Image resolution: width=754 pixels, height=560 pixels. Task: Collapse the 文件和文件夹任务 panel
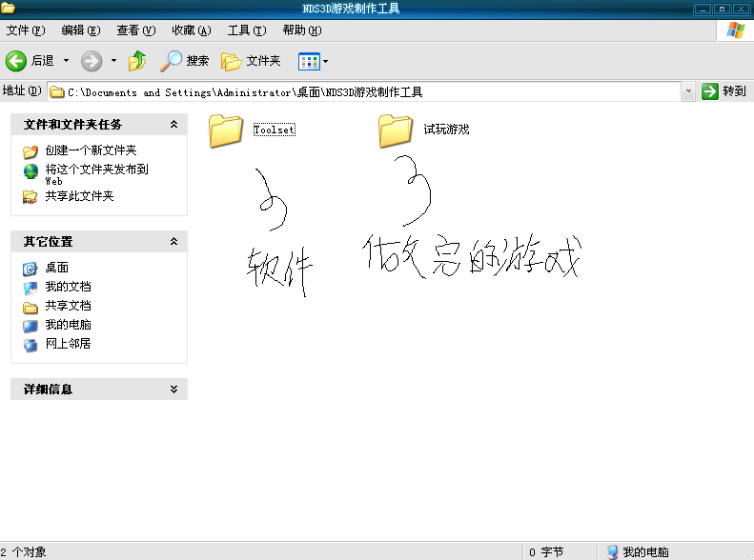(x=173, y=125)
